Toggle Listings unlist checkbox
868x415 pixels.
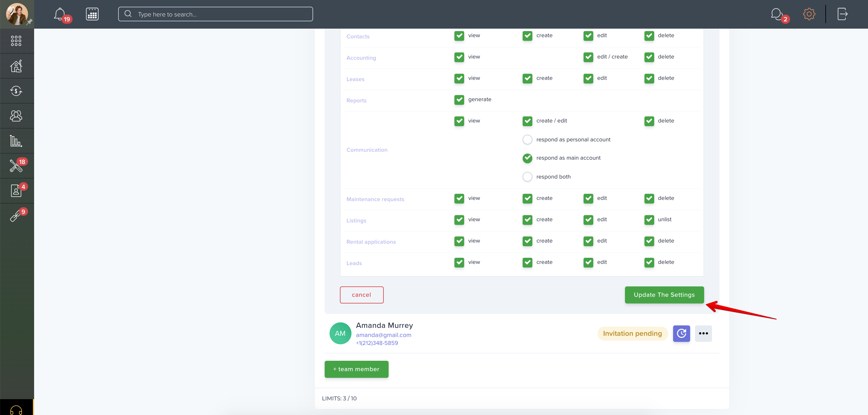tap(649, 220)
